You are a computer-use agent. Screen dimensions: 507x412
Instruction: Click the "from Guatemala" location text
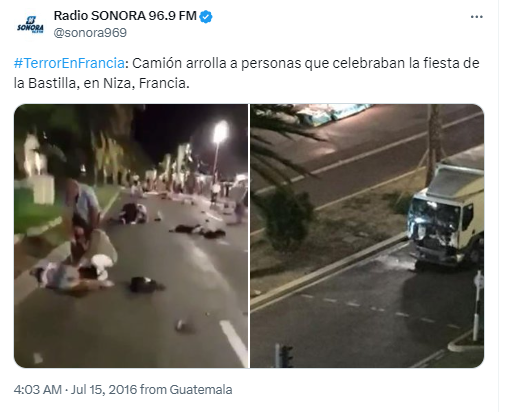[x=186, y=389]
